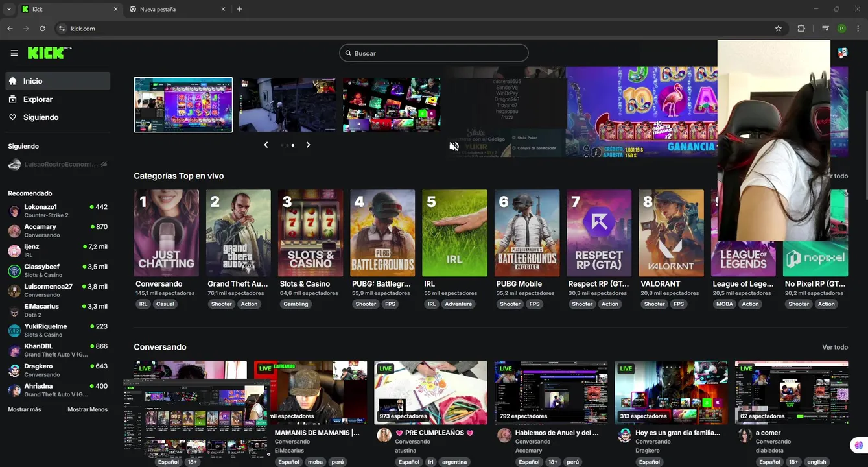Open PUBG Mobile category card
The image size is (868, 467).
(x=527, y=233)
